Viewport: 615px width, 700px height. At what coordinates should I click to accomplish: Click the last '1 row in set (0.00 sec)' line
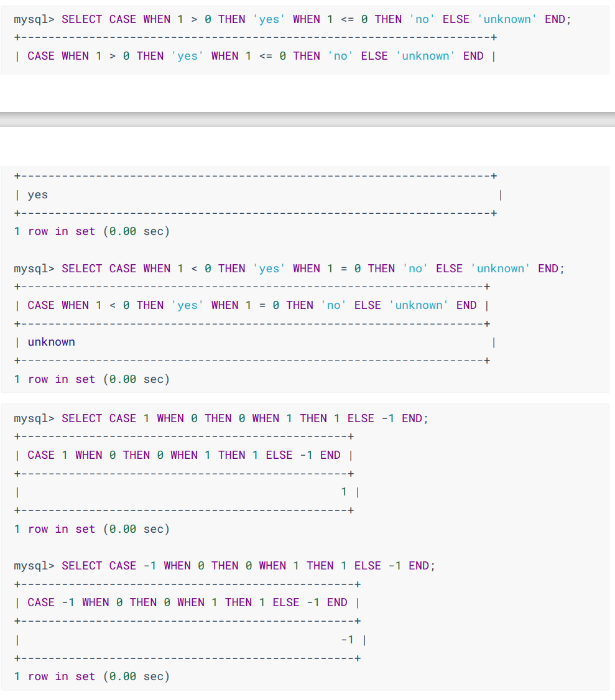(92, 677)
